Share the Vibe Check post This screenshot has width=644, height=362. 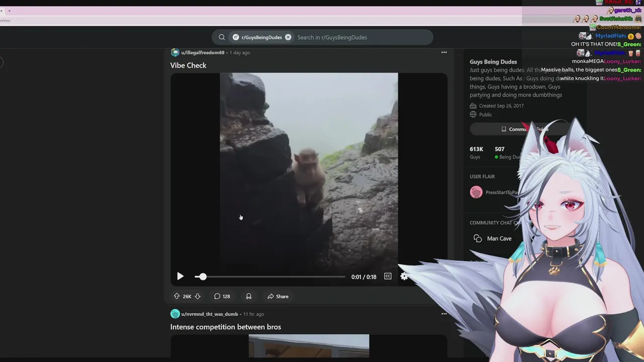[x=278, y=296]
